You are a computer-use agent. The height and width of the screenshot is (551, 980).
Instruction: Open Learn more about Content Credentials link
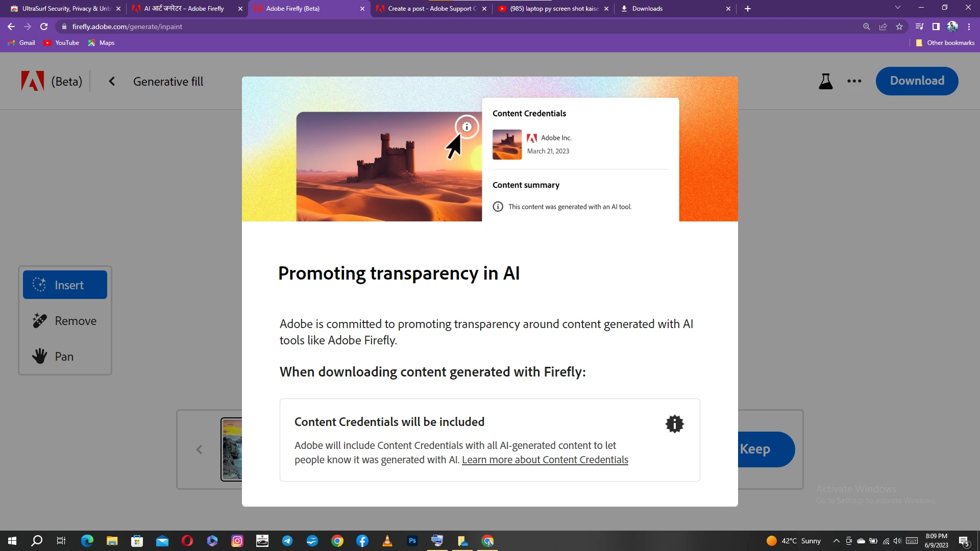[x=545, y=460]
